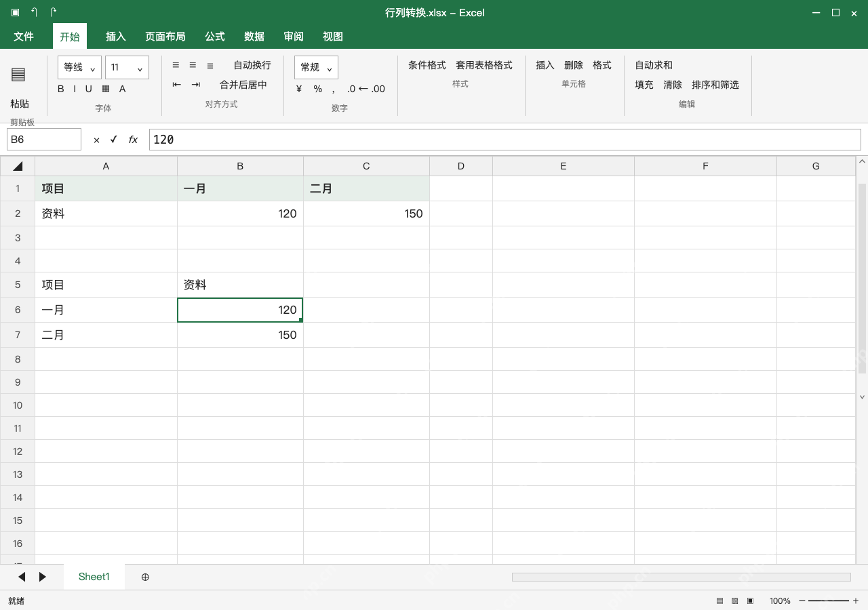Viewport: 868px width, 610px height.
Task: Switch to the 插入 ribbon tab
Action: (x=116, y=37)
